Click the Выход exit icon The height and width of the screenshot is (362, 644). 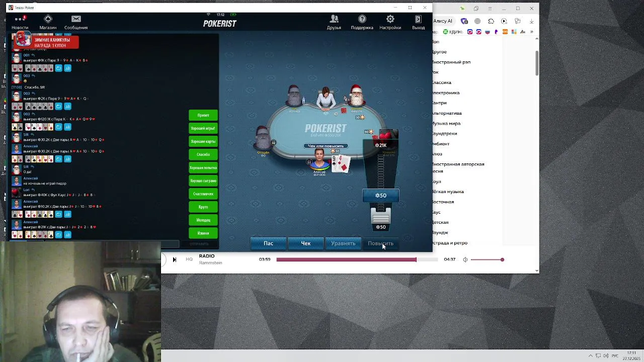[x=418, y=22]
